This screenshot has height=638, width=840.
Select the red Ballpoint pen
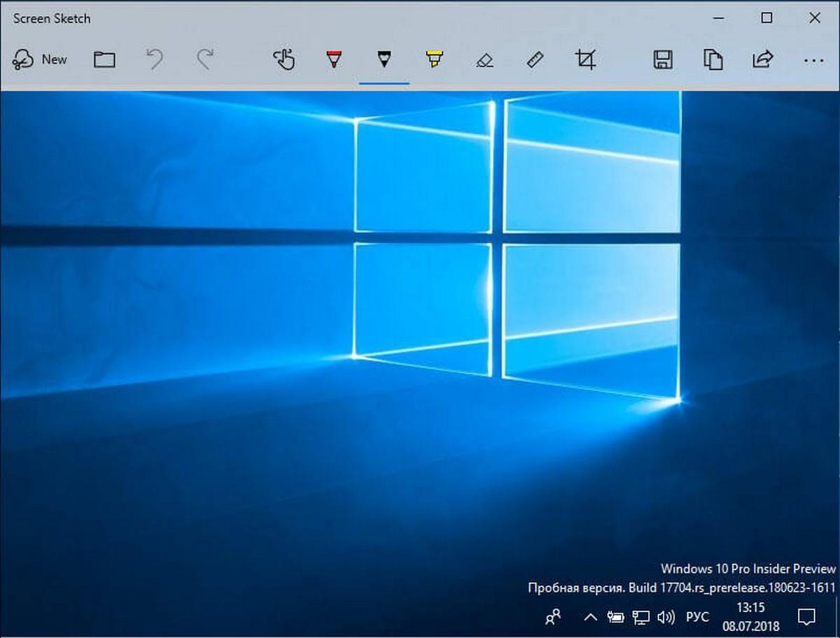click(x=334, y=60)
